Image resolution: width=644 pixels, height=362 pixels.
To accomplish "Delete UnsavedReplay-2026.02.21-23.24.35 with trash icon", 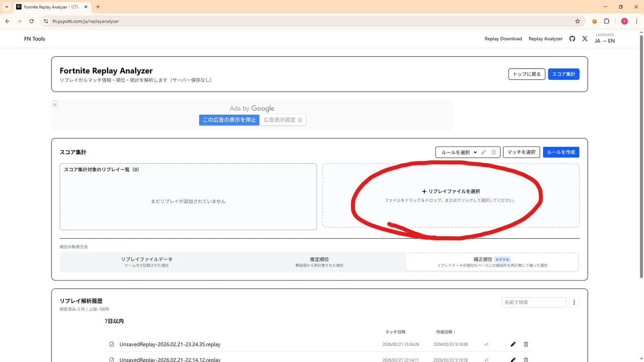I will [x=526, y=344].
